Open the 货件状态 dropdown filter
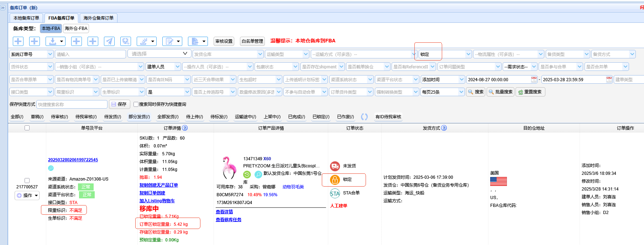Image resolution: width=644 pixels, height=245 pixels. (31, 67)
